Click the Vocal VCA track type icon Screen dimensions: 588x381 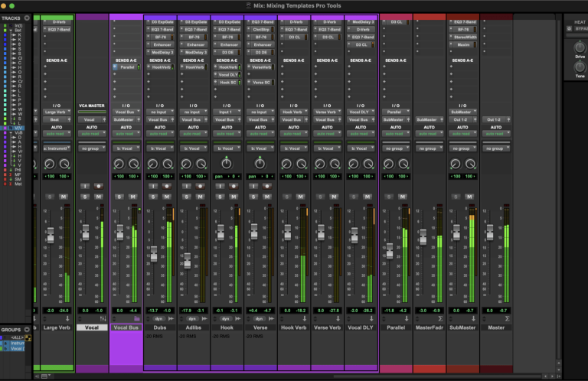click(x=103, y=319)
